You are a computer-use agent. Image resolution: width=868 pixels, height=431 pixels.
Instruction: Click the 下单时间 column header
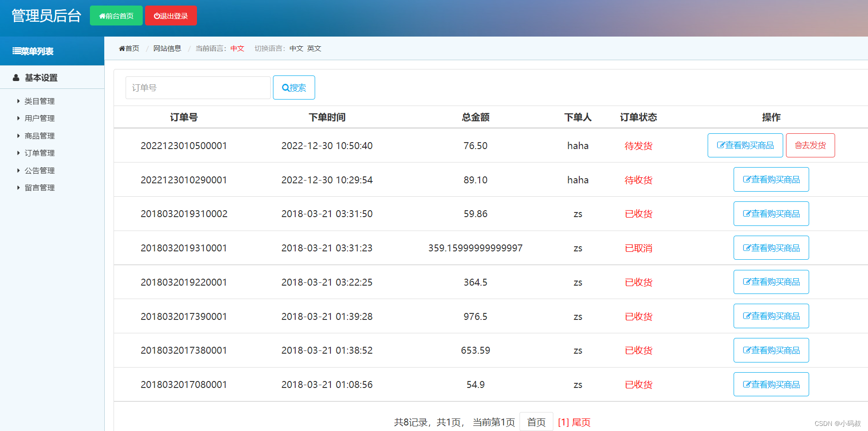click(x=327, y=117)
